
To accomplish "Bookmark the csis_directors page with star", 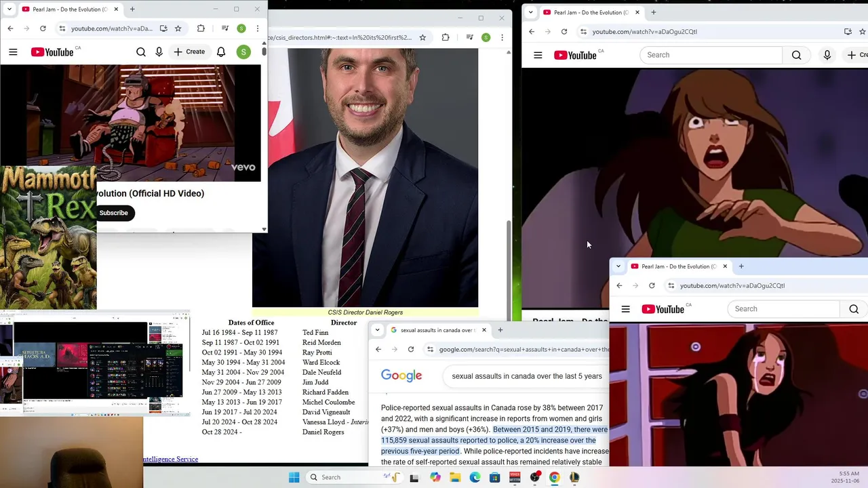I will click(x=422, y=37).
